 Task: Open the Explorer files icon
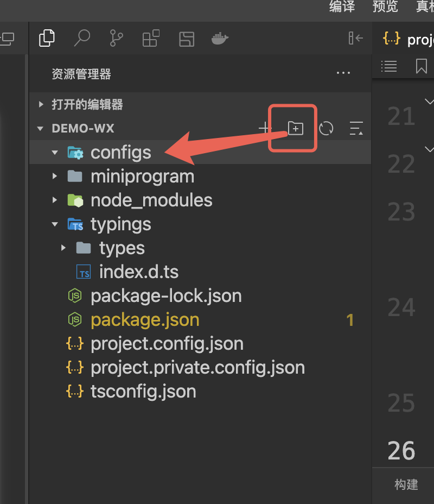(47, 38)
